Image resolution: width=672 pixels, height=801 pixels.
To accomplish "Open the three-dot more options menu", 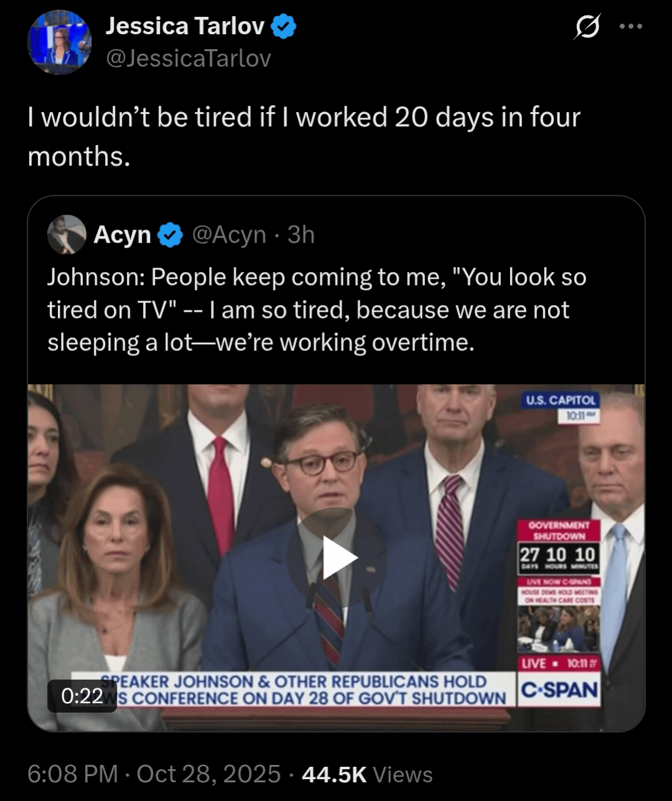I will coord(630,27).
